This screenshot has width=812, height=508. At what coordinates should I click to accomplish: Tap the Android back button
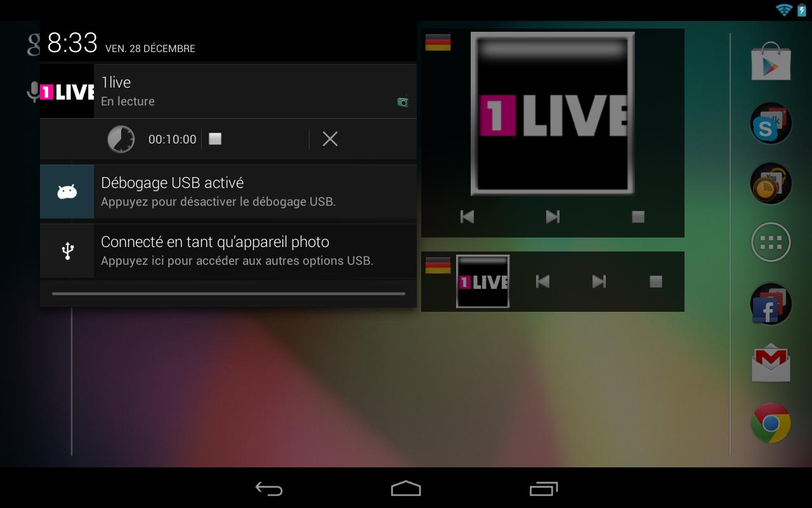click(269, 488)
